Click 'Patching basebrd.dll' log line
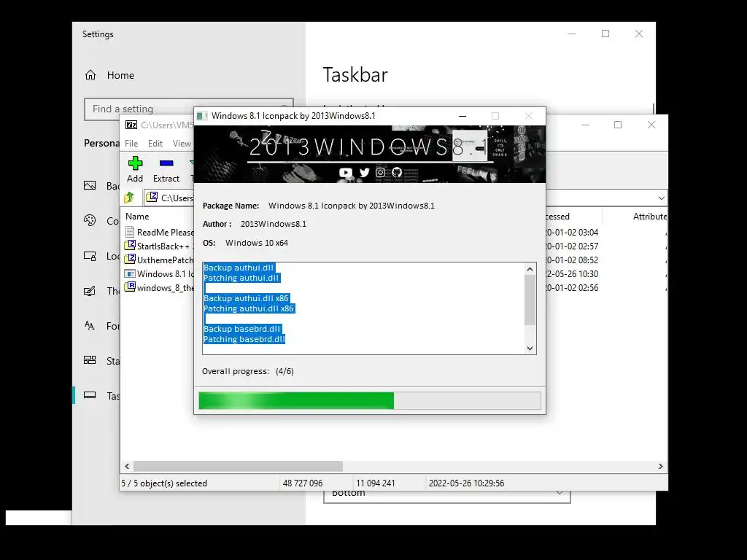Screen dimensions: 747x560 (x=244, y=339)
